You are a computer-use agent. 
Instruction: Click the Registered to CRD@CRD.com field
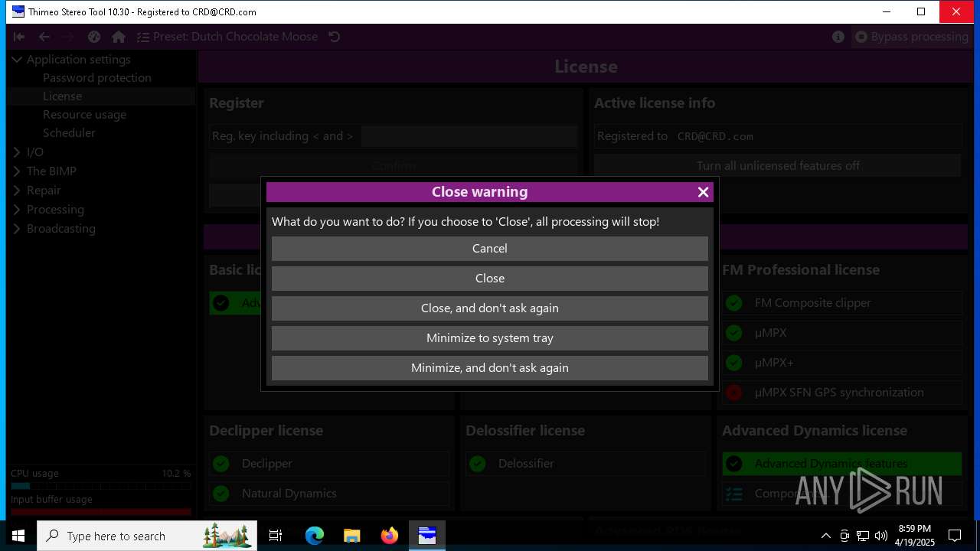point(778,136)
